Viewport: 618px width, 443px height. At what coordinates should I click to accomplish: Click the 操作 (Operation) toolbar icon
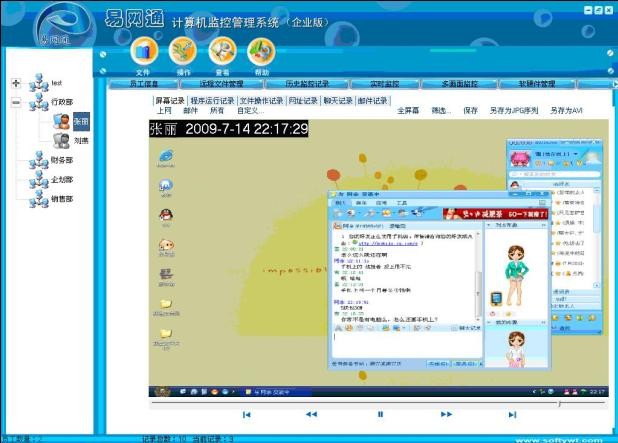[183, 50]
